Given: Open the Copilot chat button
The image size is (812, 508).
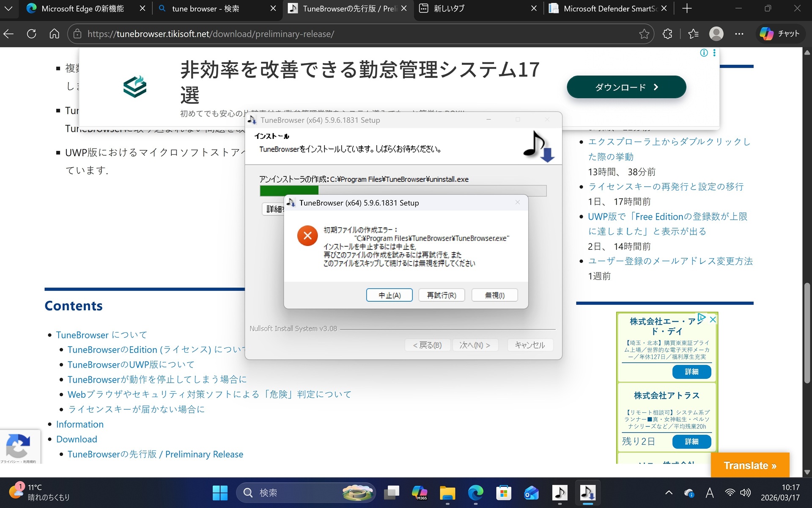Looking at the screenshot, I should coord(779,34).
